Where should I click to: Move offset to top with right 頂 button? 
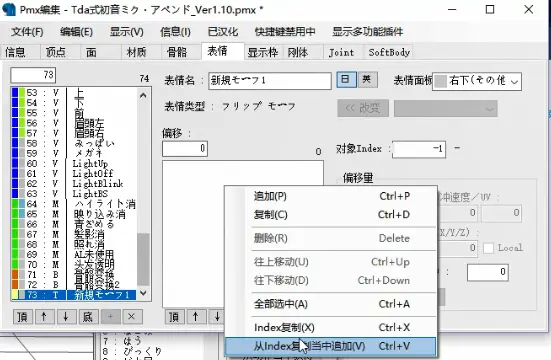pyautogui.click(x=174, y=317)
